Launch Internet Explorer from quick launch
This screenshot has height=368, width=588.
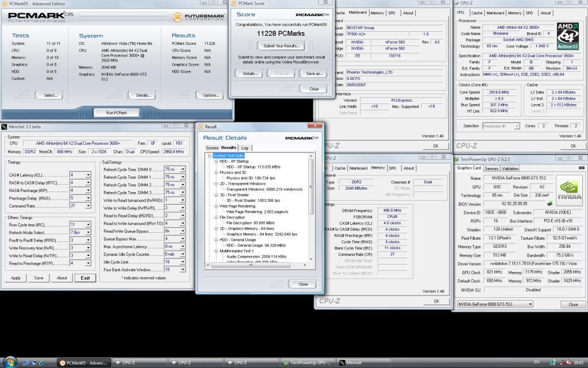41,363
